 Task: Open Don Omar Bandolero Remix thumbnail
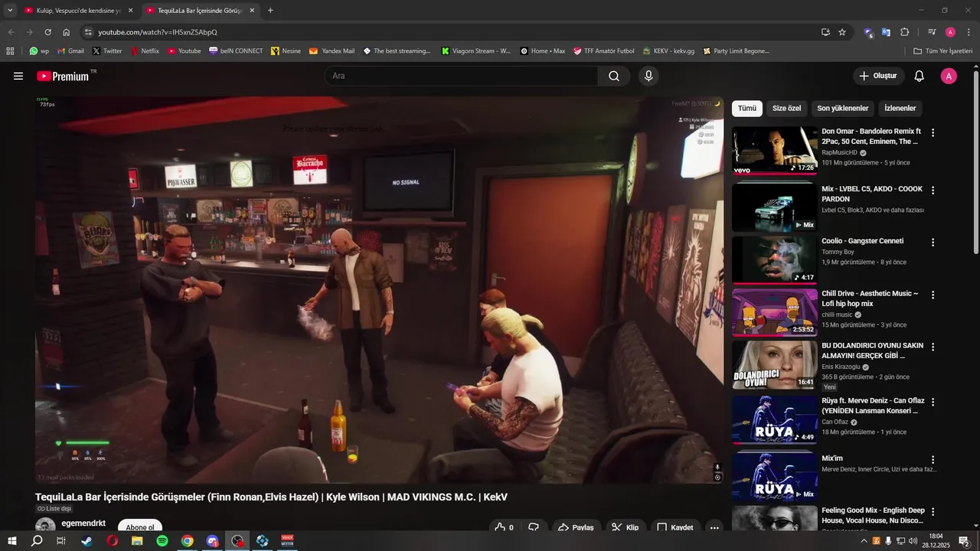pyautogui.click(x=774, y=151)
